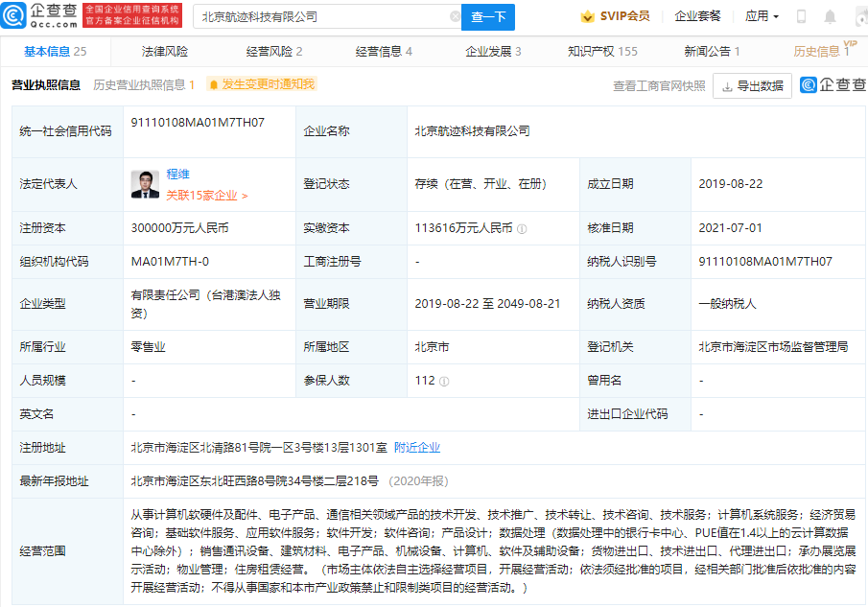This screenshot has width=868, height=607.
Task: Toggle 发生变更时通知我 change notification
Action: [x=262, y=84]
